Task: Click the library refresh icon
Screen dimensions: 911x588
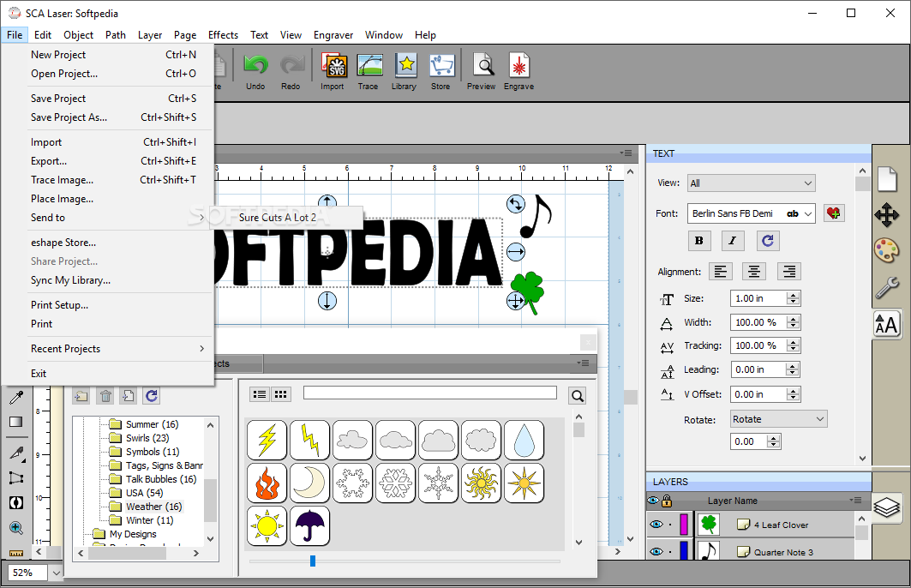Action: [152, 396]
